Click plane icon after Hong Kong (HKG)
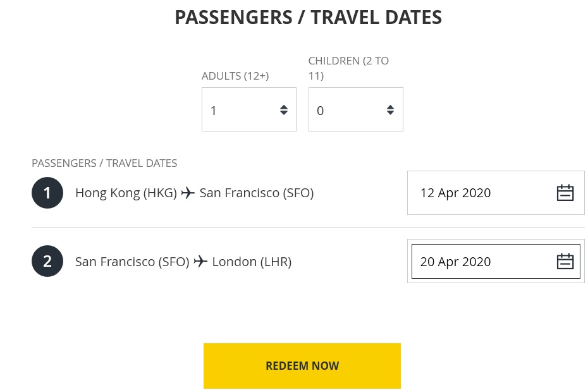Image resolution: width=588 pixels, height=390 pixels. (188, 193)
